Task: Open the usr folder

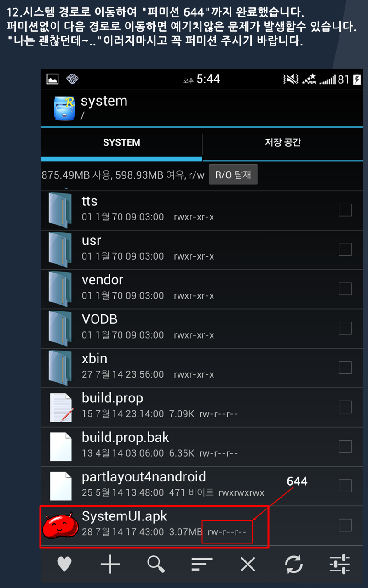Action: click(202, 249)
